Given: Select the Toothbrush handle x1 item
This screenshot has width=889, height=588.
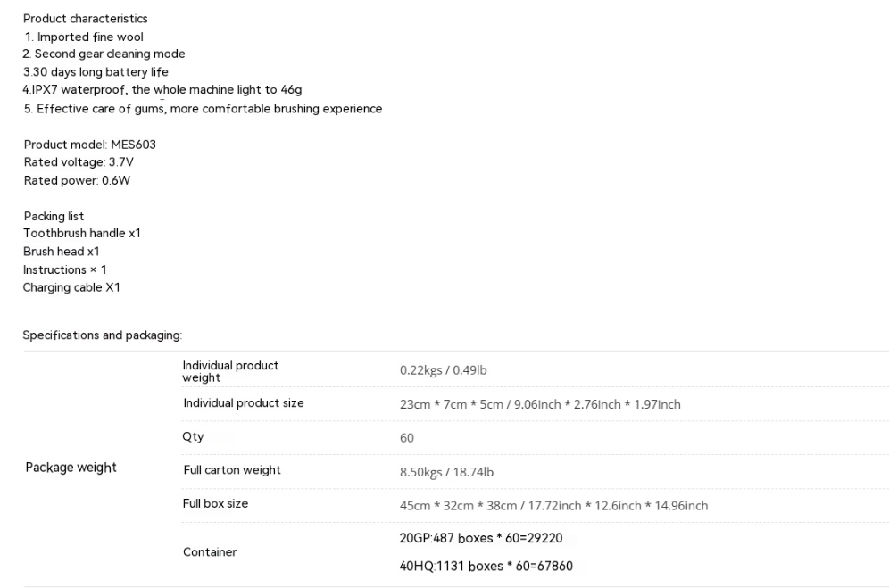Looking at the screenshot, I should [81, 234].
